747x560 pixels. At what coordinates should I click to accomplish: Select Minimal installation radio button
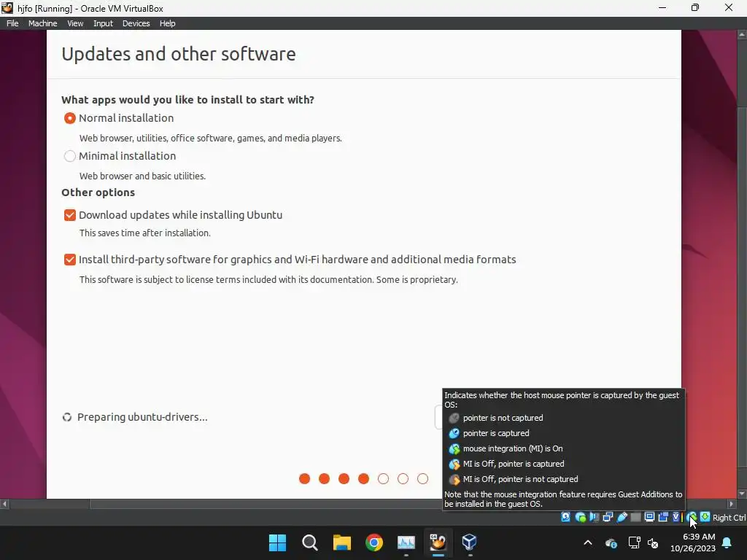(70, 156)
